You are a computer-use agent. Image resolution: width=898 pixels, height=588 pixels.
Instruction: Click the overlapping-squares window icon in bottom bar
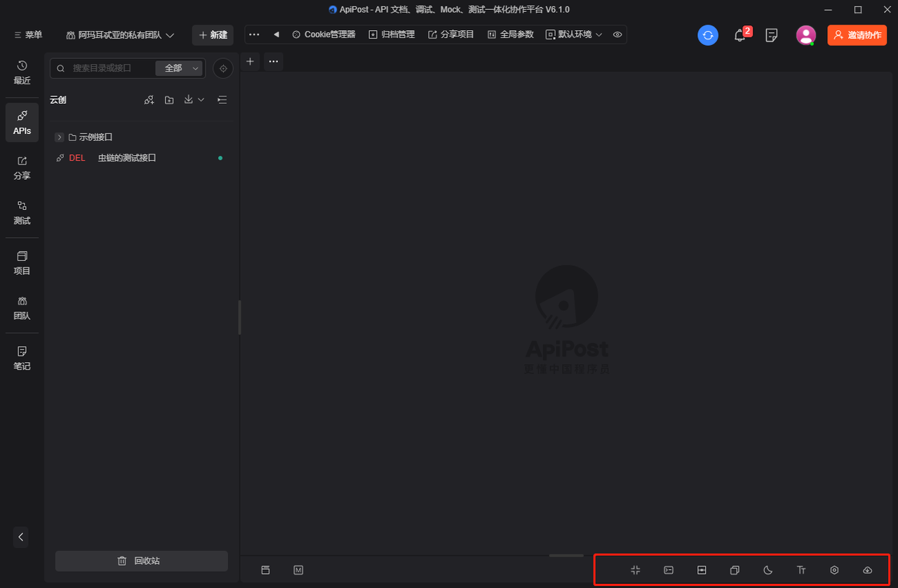pos(735,570)
